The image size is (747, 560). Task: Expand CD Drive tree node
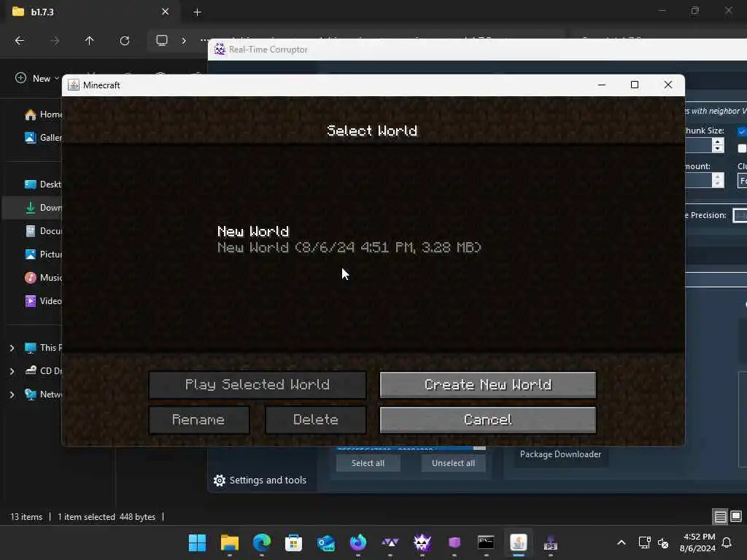12,371
